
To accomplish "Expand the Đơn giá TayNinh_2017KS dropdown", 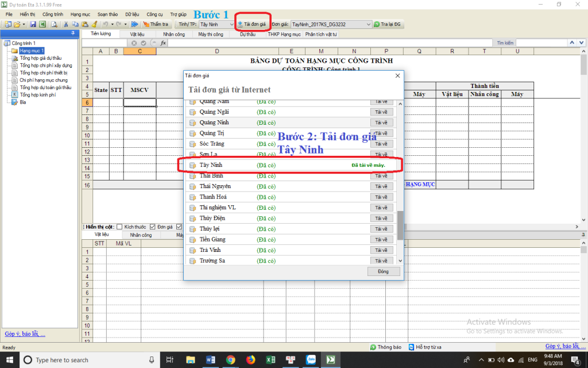I will [x=368, y=25].
